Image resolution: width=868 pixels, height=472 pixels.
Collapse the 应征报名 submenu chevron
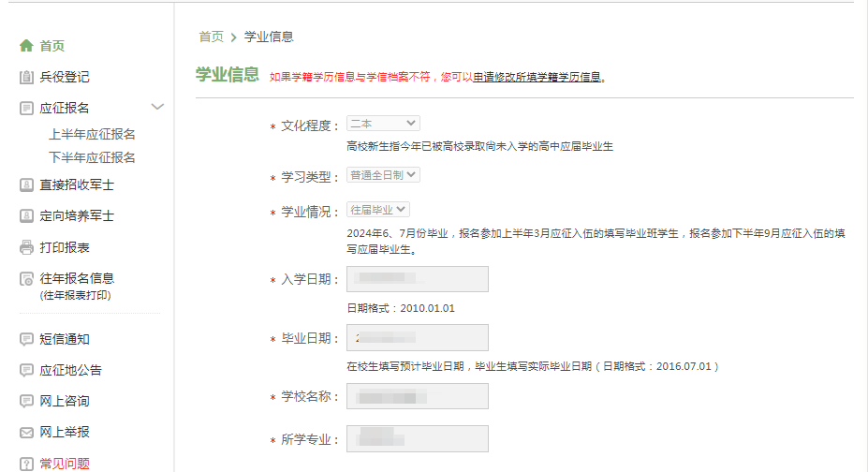(157, 107)
